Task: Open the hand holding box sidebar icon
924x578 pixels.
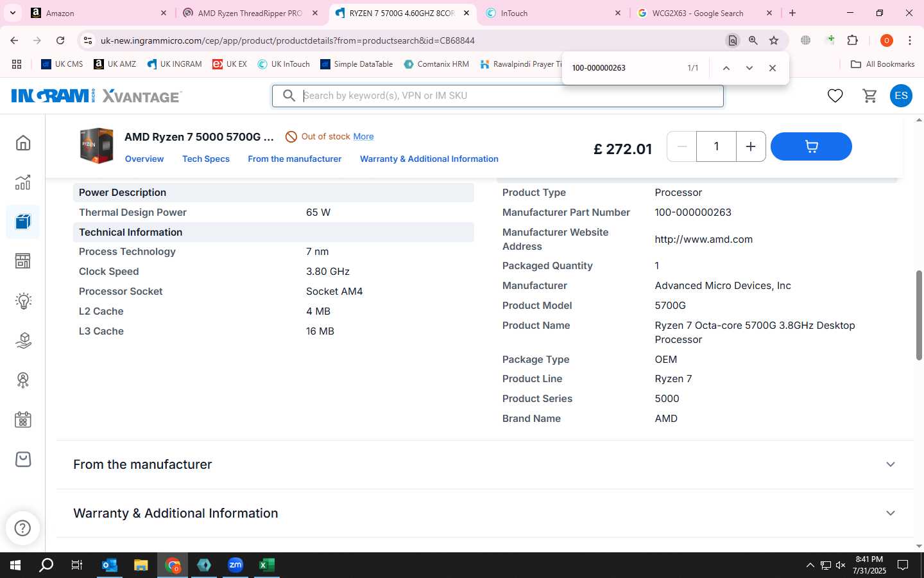Action: [x=23, y=340]
